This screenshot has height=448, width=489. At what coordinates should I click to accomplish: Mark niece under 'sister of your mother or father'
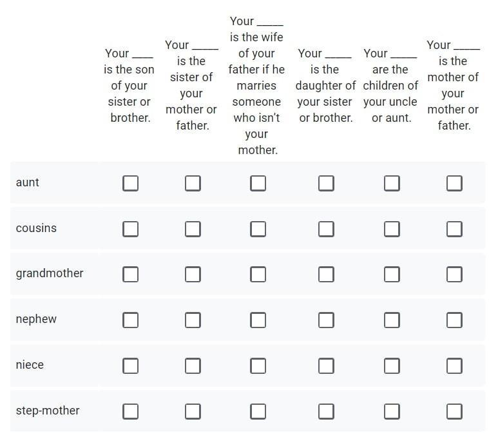pos(193,365)
